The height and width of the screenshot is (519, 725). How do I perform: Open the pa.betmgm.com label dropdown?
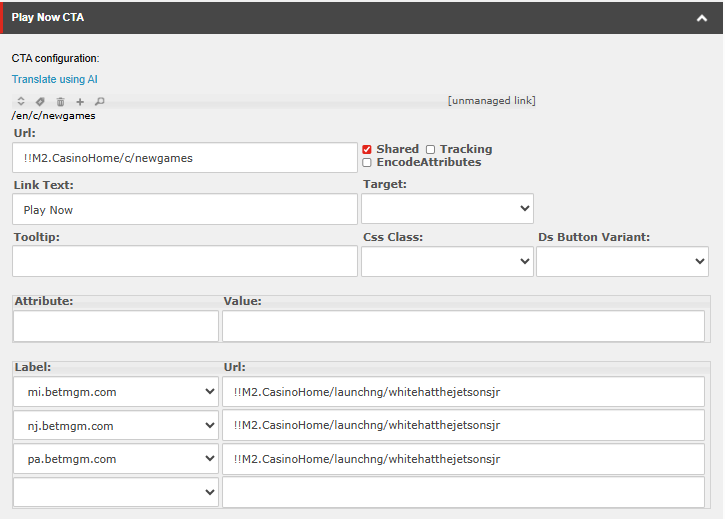click(116, 459)
